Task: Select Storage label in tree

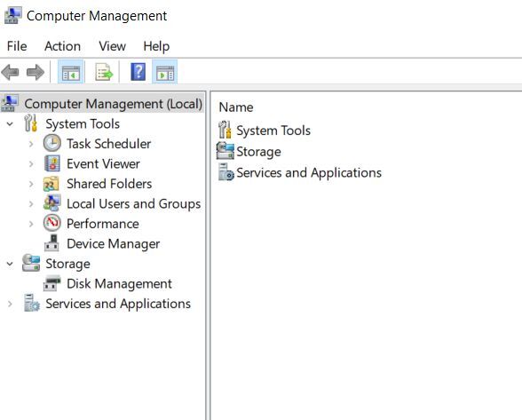Action: [67, 264]
